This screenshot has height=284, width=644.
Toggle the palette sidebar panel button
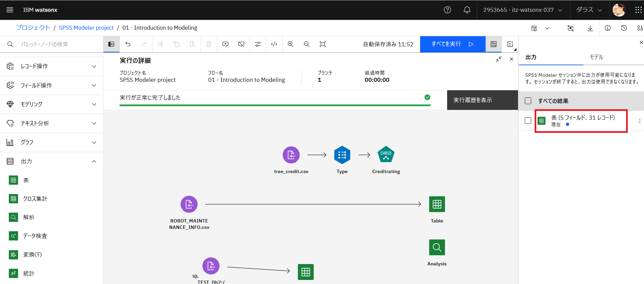click(x=111, y=44)
